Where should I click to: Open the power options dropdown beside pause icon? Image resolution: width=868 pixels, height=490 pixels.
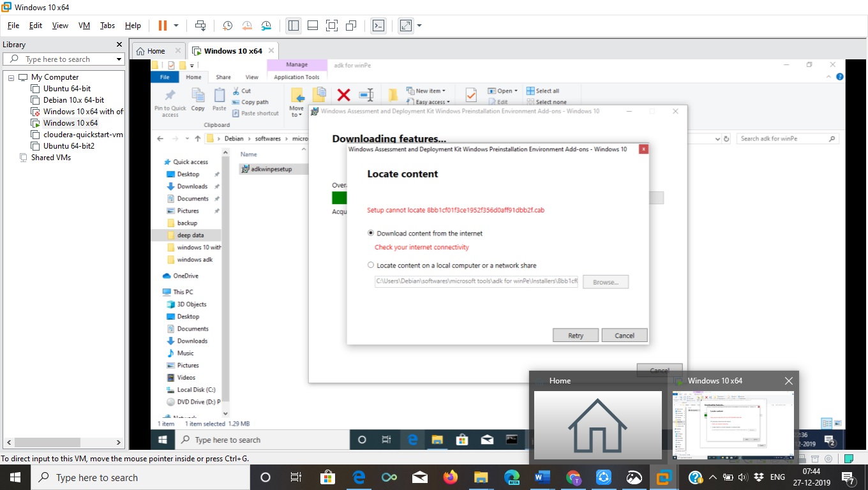pyautogui.click(x=176, y=26)
